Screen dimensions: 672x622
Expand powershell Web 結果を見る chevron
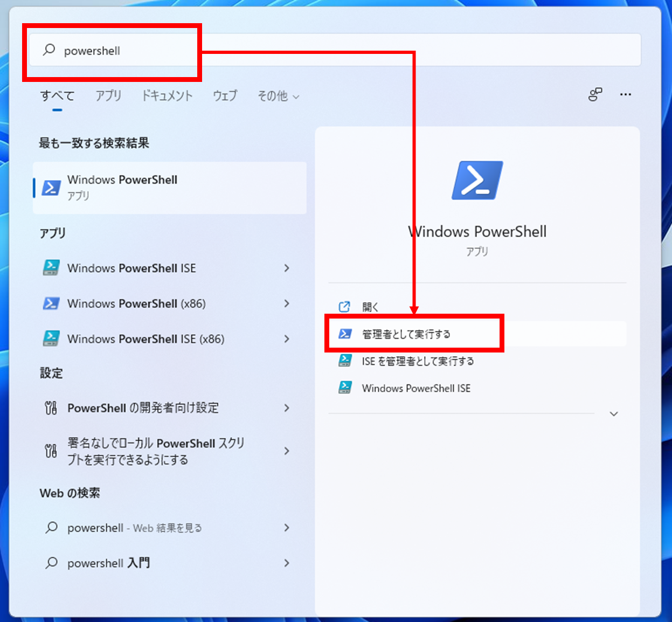287,528
